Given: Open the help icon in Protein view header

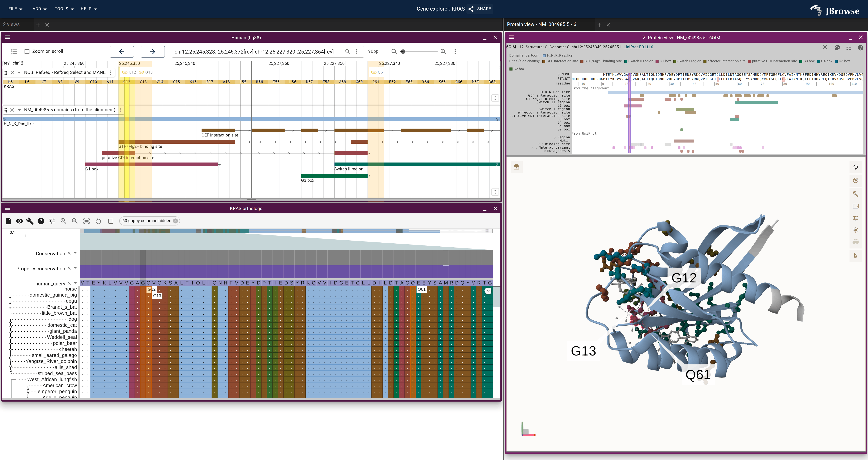Looking at the screenshot, I should [x=861, y=48].
